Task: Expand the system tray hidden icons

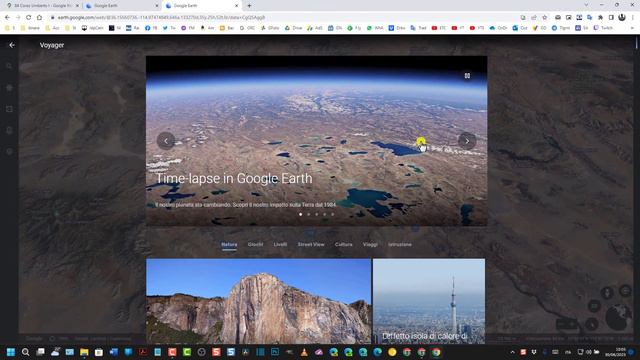Action: (512, 352)
